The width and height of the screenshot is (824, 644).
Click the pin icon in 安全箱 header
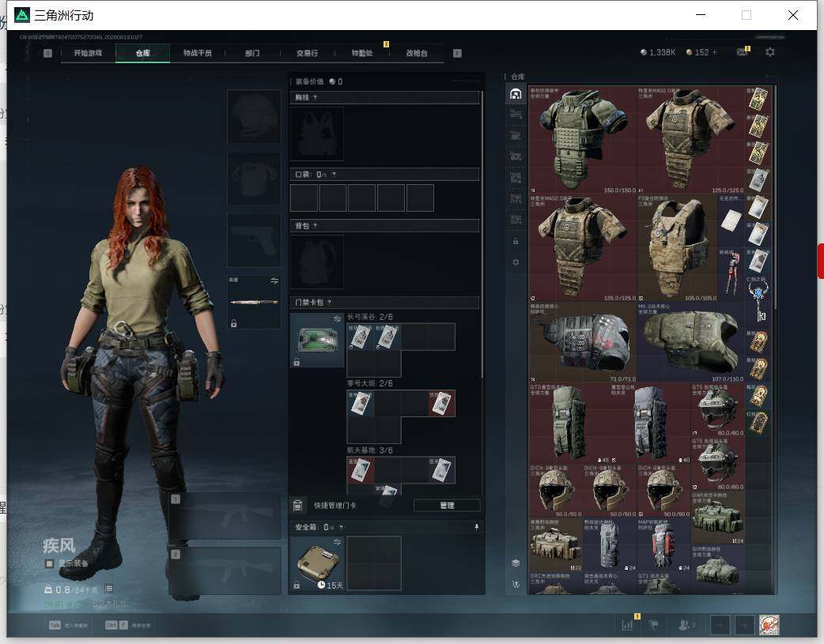coord(476,527)
